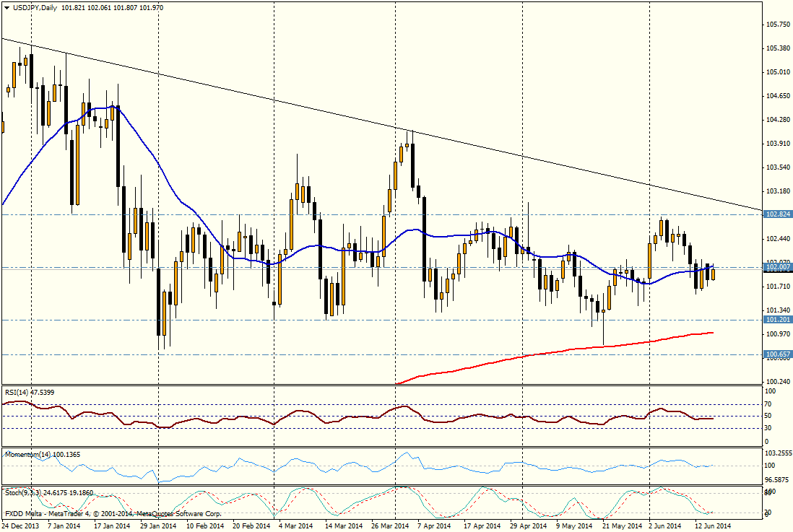Select the 12 Jun 2014 date label
Image resolution: width=793 pixels, height=532 pixels.
711,526
